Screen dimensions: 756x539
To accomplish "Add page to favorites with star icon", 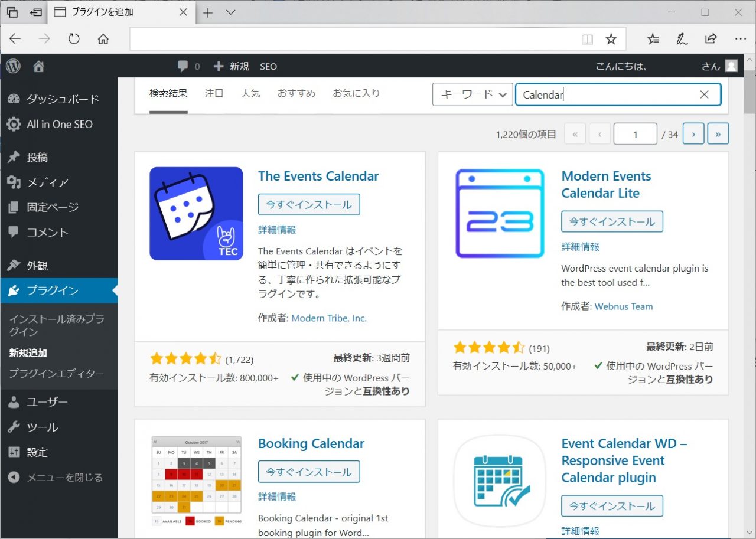I will (x=611, y=39).
